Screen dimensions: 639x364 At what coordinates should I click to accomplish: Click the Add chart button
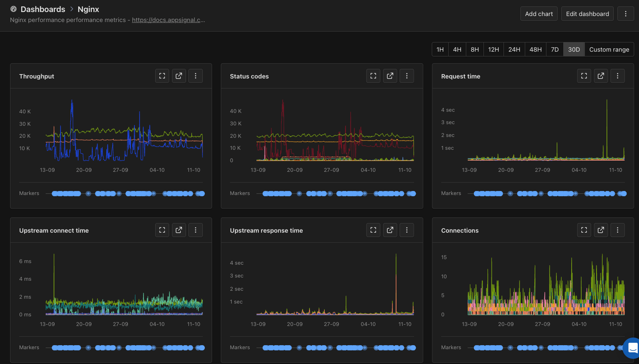[x=539, y=14]
